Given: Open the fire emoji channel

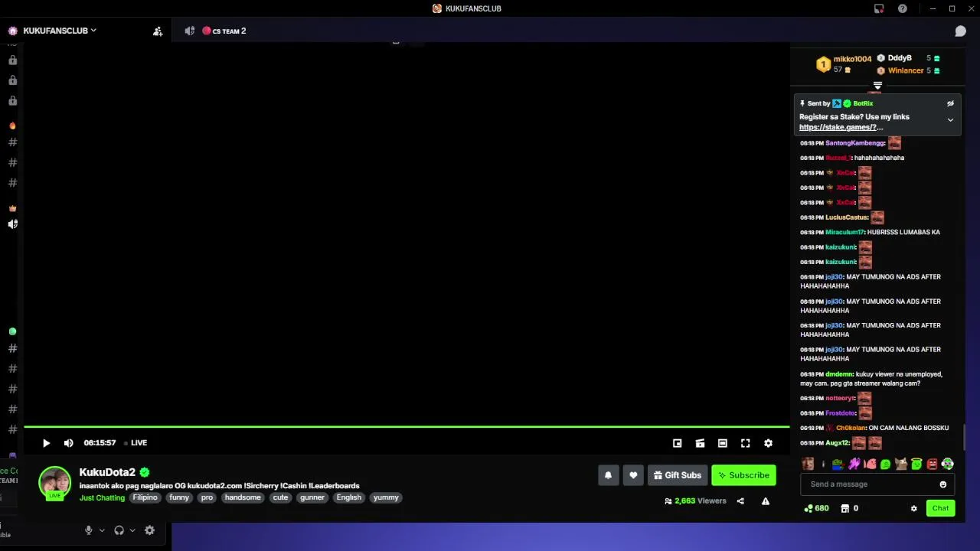Looking at the screenshot, I should point(12,126).
